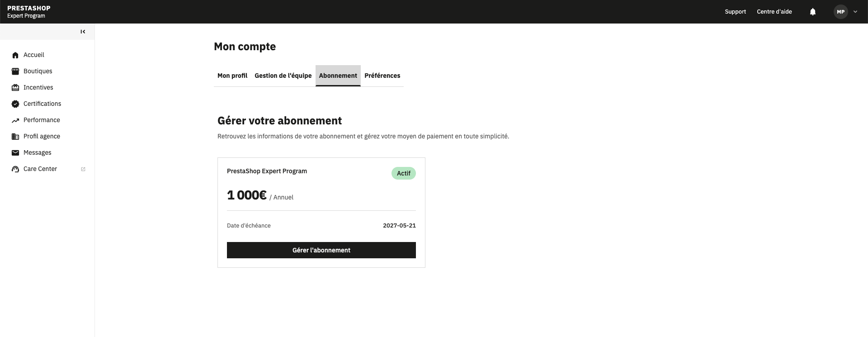Click the PrestaShop Expert Program card title

tap(267, 171)
